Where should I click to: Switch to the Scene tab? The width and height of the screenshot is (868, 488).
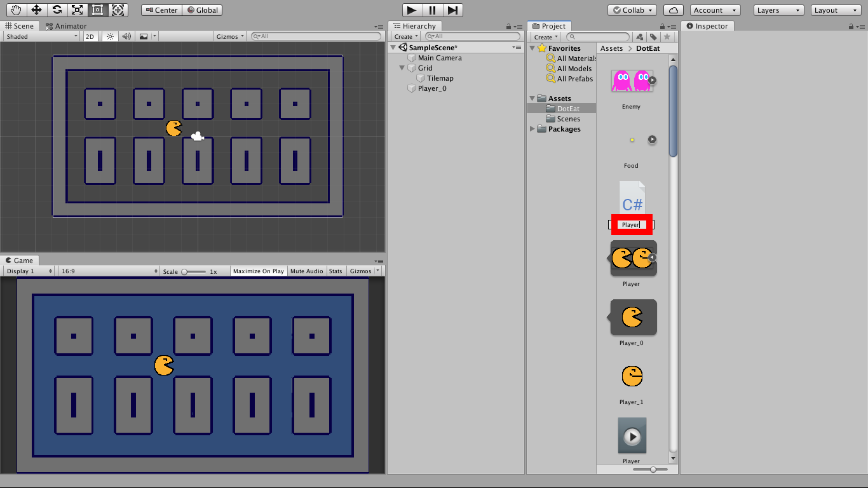pos(19,26)
